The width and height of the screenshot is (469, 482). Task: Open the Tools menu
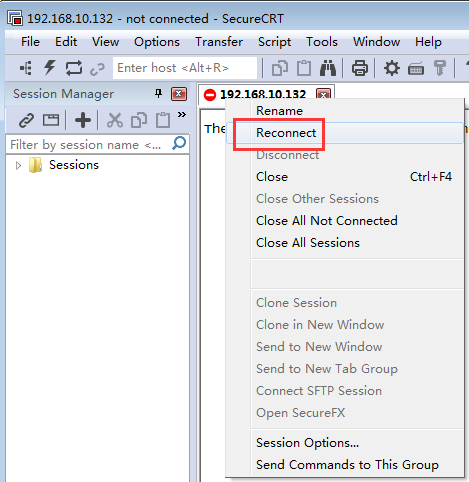[x=322, y=42]
